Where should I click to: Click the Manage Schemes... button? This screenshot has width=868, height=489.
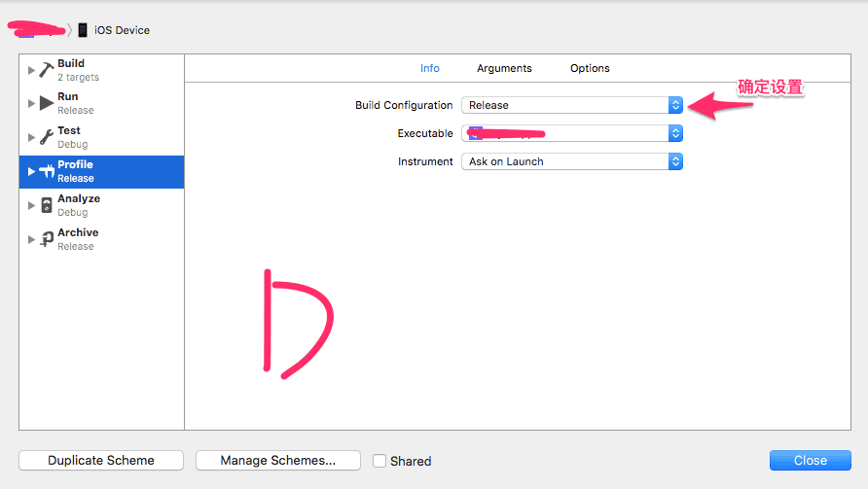pyautogui.click(x=278, y=460)
